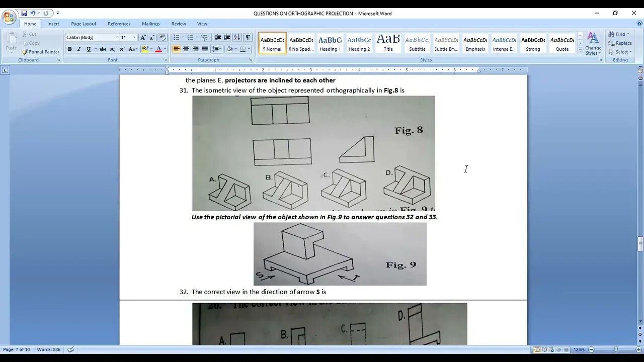
Task: Toggle Bold formatting
Action: (69, 49)
